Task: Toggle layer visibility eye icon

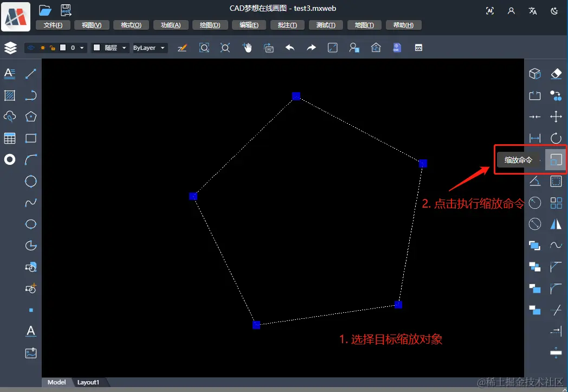Action: [x=31, y=48]
